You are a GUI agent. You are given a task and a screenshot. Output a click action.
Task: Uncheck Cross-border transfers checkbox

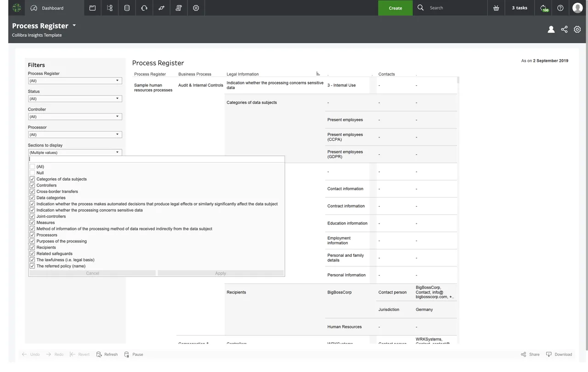[x=32, y=192]
